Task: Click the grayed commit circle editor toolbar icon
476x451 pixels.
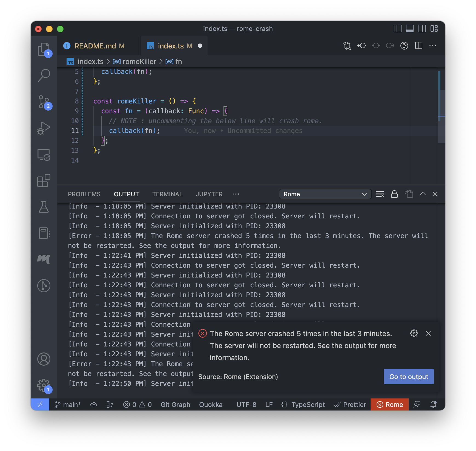Action: coord(376,46)
